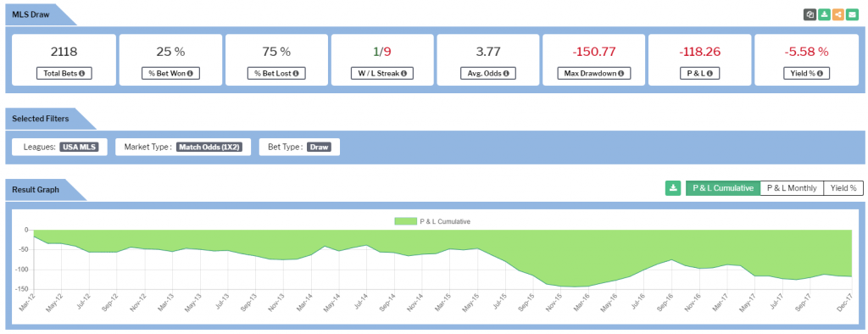The height and width of the screenshot is (334, 868).
Task: Click the P & L info label
Action: (700, 73)
